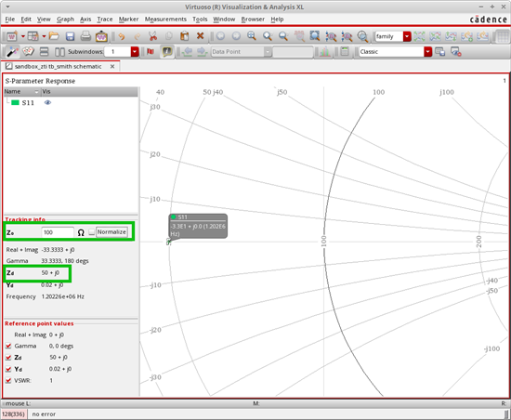The width and height of the screenshot is (511, 420).
Task: Click the Y-axis zoom icon
Action: click(x=347, y=36)
